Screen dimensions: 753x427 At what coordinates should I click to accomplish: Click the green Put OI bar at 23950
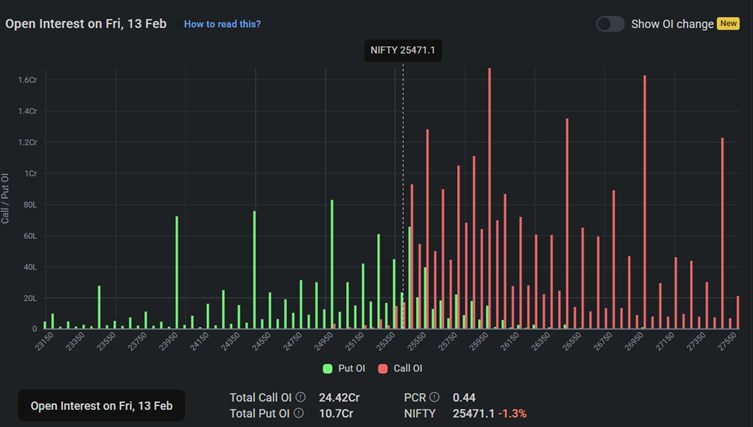[x=177, y=272]
